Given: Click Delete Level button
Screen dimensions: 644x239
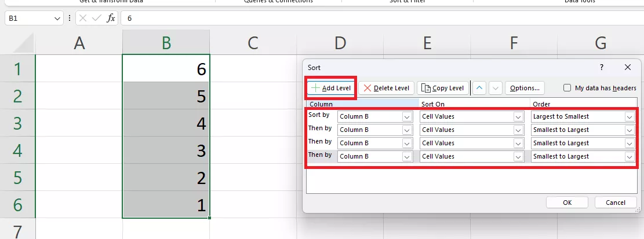Looking at the screenshot, I should pos(386,88).
